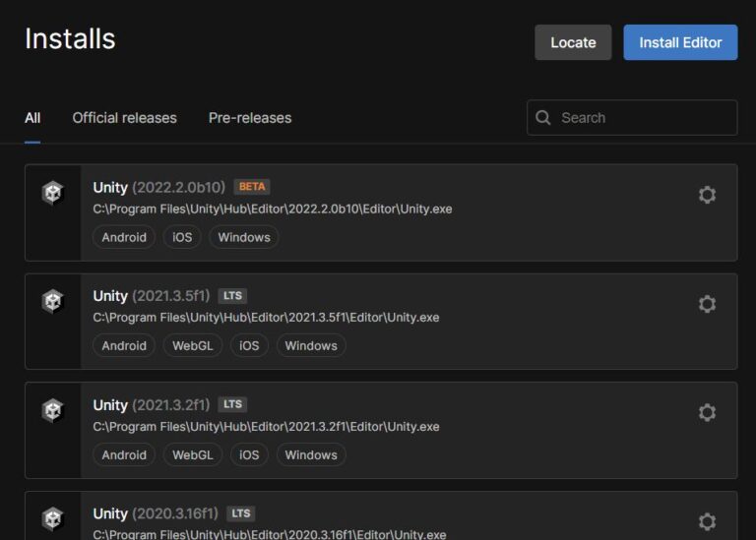
Task: Click the Unity cube icon for 2020.3.16f1
Action: (x=52, y=519)
